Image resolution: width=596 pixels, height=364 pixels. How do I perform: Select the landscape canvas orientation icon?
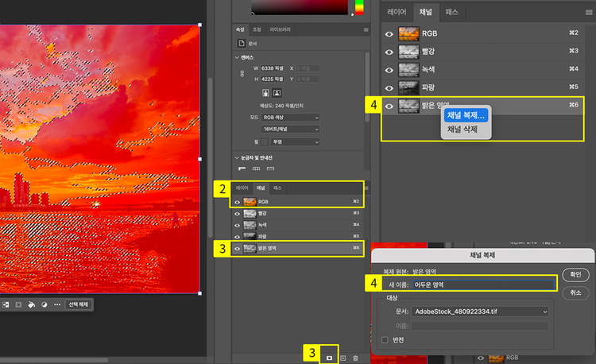coord(277,93)
